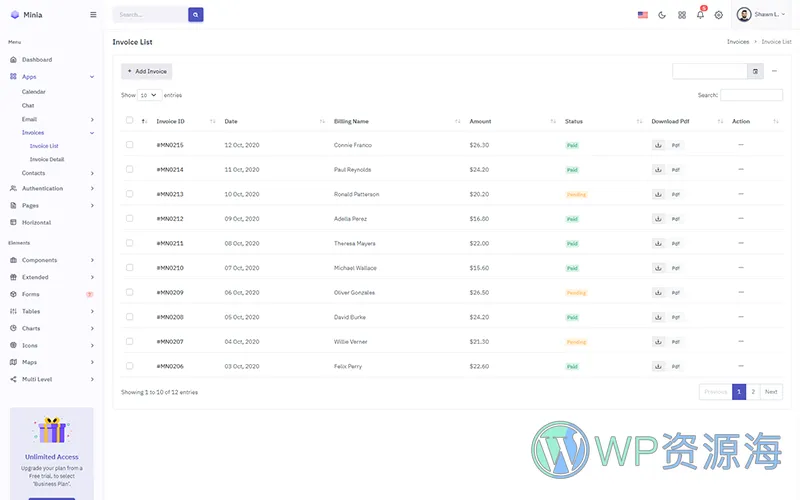Open Calendar in the sidebar menu
Screen dimensions: 800x500
point(34,92)
